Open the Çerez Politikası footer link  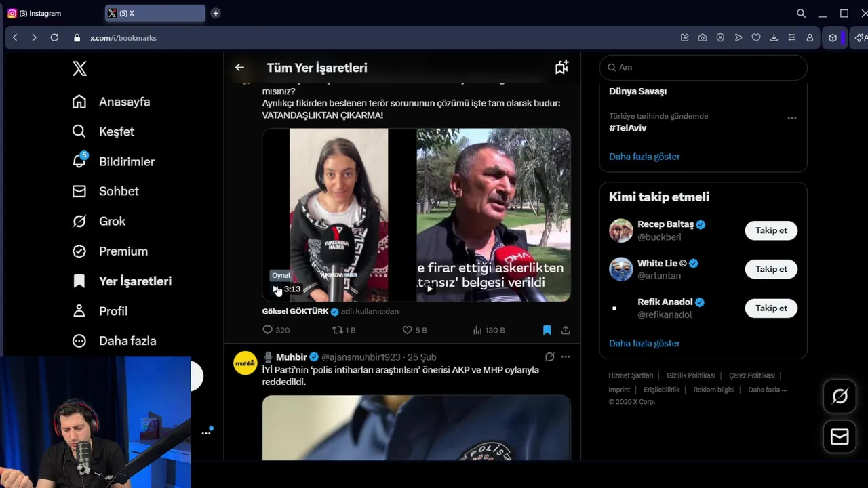point(751,375)
